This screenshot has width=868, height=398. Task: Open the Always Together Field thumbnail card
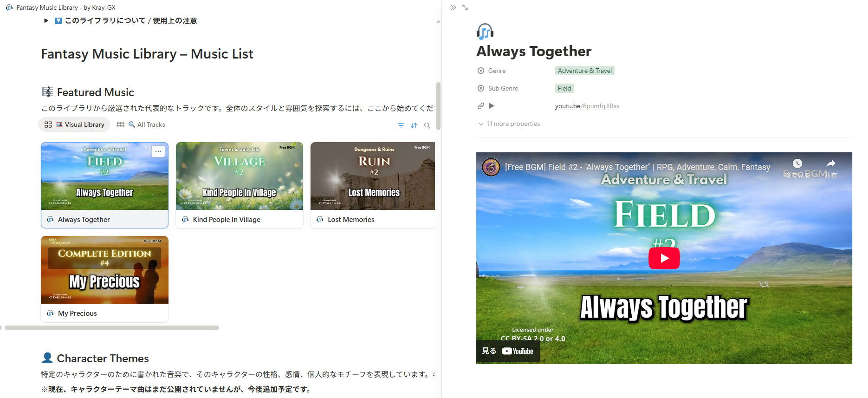105,176
